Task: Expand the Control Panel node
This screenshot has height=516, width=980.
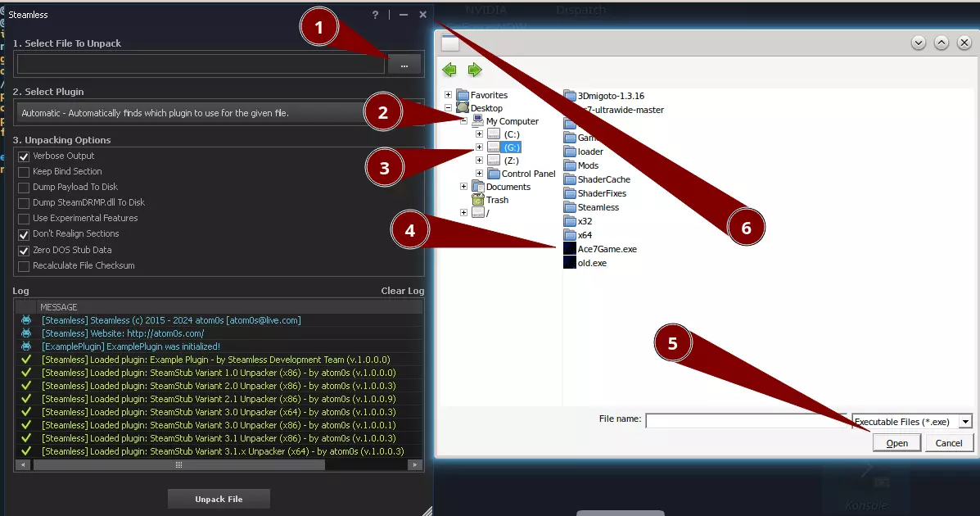Action: coord(480,174)
